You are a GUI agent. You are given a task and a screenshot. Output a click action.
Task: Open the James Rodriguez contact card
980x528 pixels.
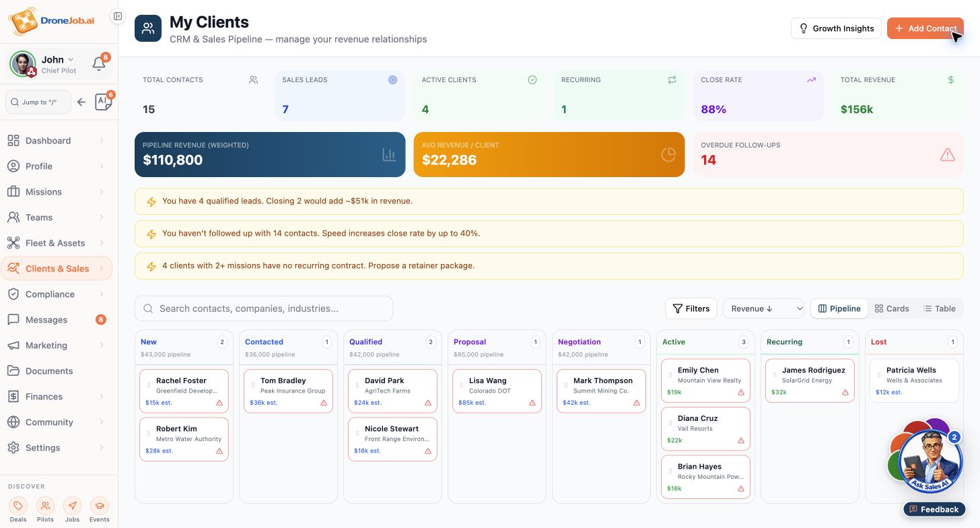(810, 381)
